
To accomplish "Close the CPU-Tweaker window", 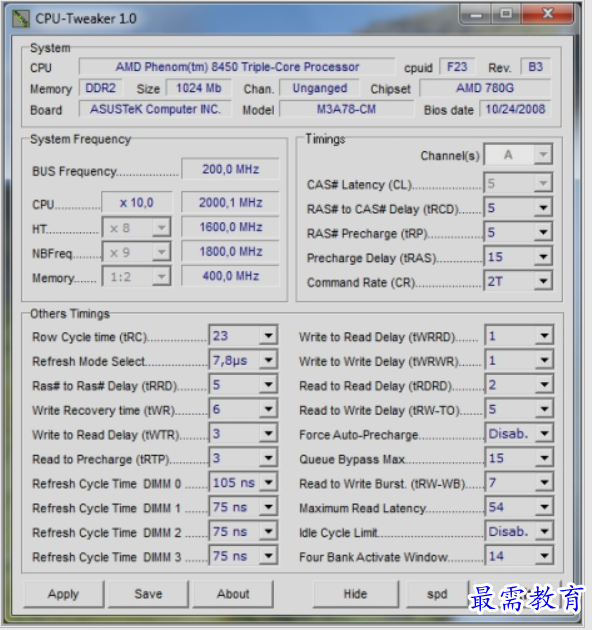I will pos(547,14).
